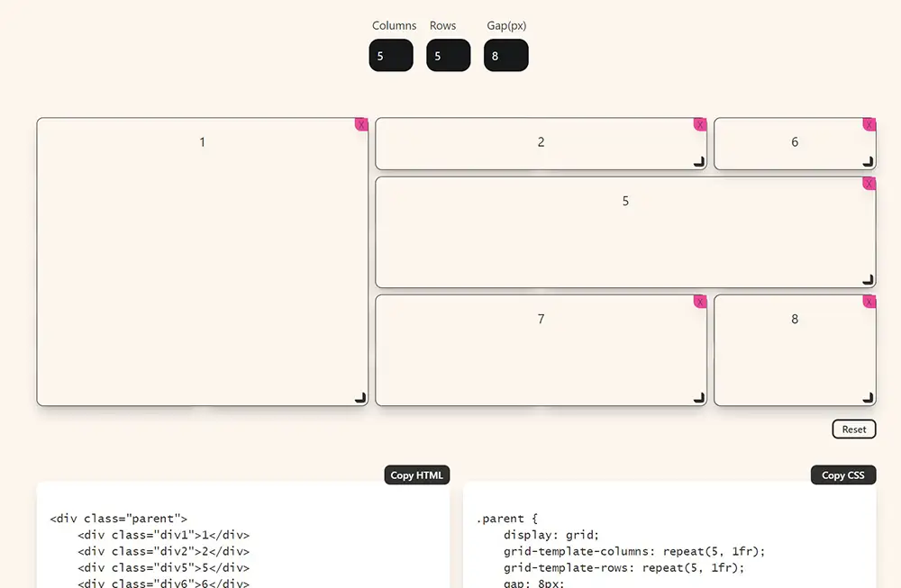The height and width of the screenshot is (588, 901).
Task: Click the div2 line in HTML code
Action: [164, 551]
